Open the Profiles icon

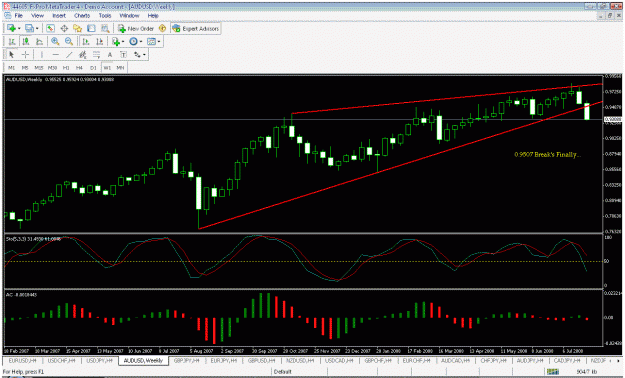pos(29,28)
